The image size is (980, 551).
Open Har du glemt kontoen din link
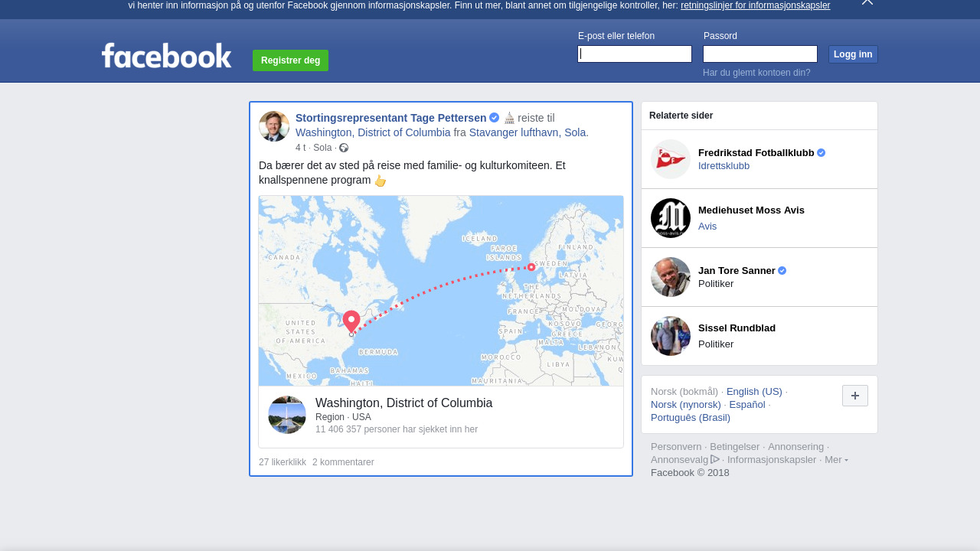(x=756, y=73)
